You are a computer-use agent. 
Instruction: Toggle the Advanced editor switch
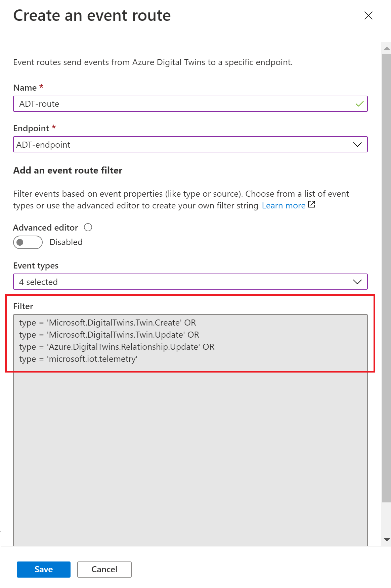[x=28, y=242]
